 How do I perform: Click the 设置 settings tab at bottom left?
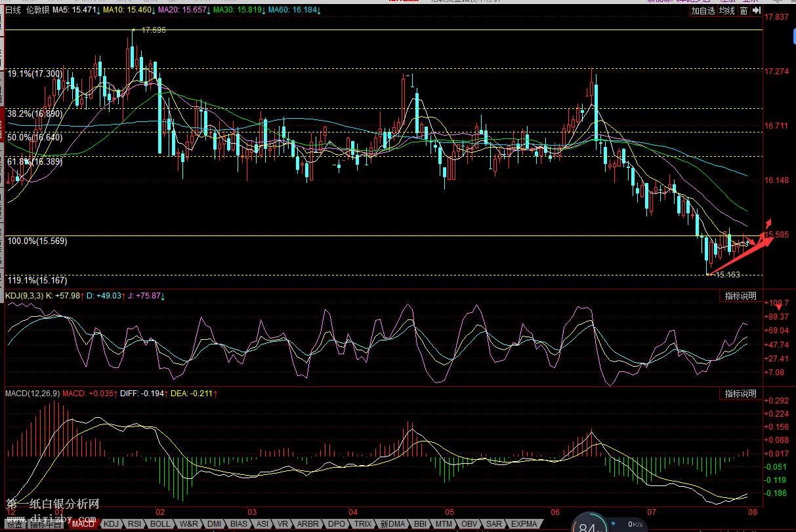tap(14, 524)
